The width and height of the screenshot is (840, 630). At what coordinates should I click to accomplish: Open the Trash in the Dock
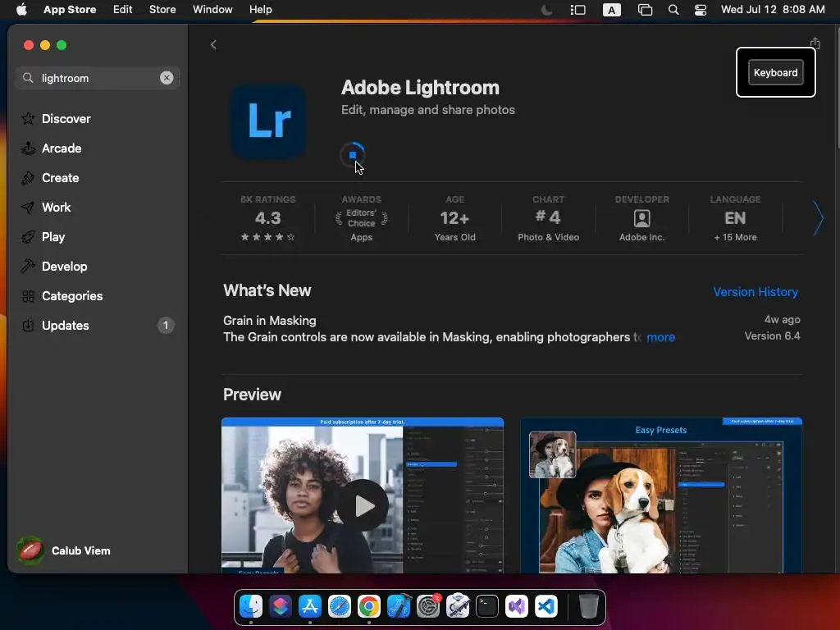[x=588, y=606]
